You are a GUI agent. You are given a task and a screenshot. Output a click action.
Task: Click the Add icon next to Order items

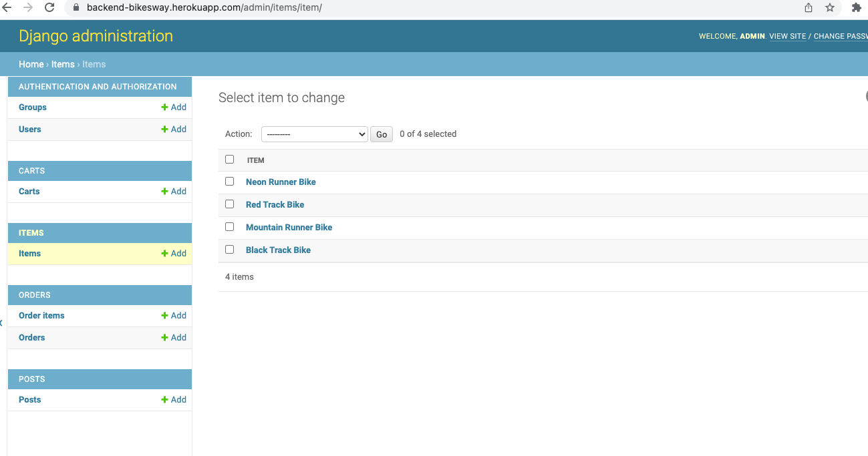(166, 315)
